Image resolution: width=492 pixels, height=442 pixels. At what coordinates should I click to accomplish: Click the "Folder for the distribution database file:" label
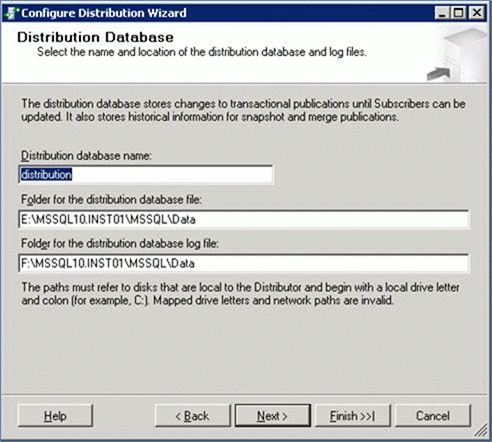point(111,200)
